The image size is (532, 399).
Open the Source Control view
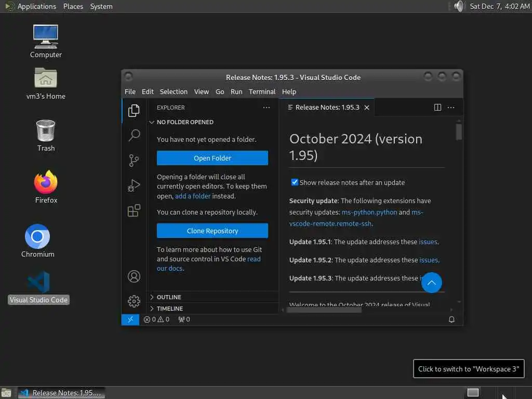click(x=134, y=161)
